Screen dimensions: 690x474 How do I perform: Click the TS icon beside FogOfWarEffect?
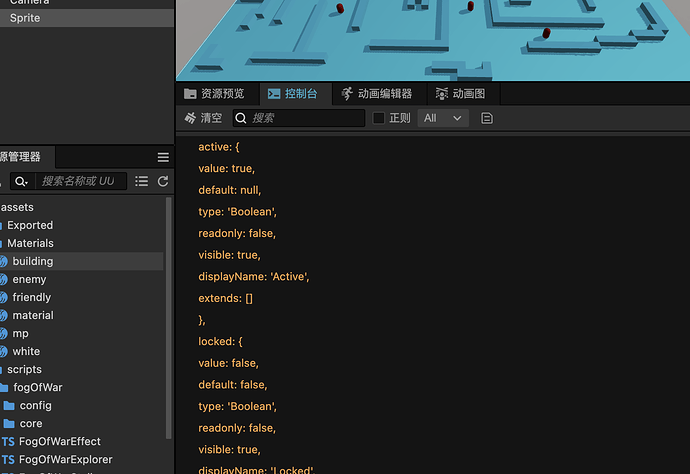(8, 441)
